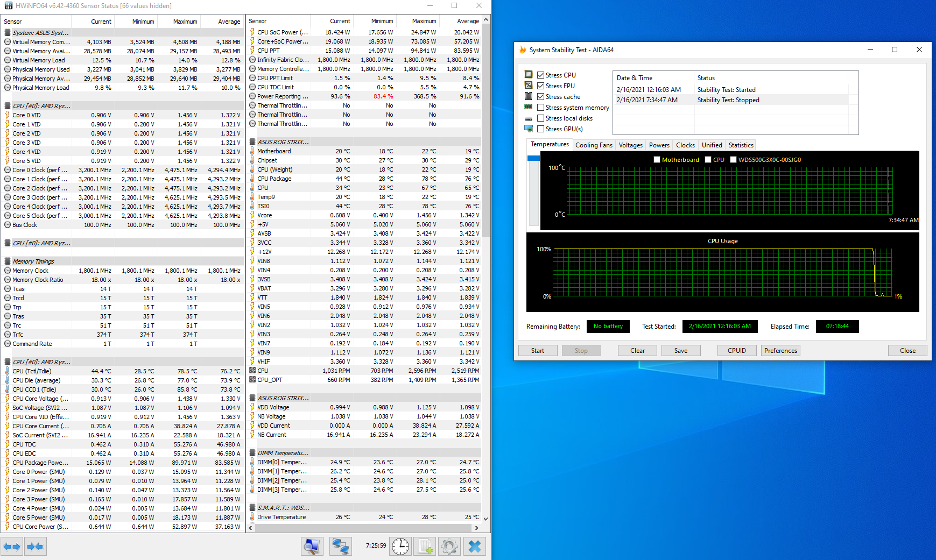This screenshot has width=936, height=560.
Task: Click the Start button in AIDA64
Action: coord(538,351)
